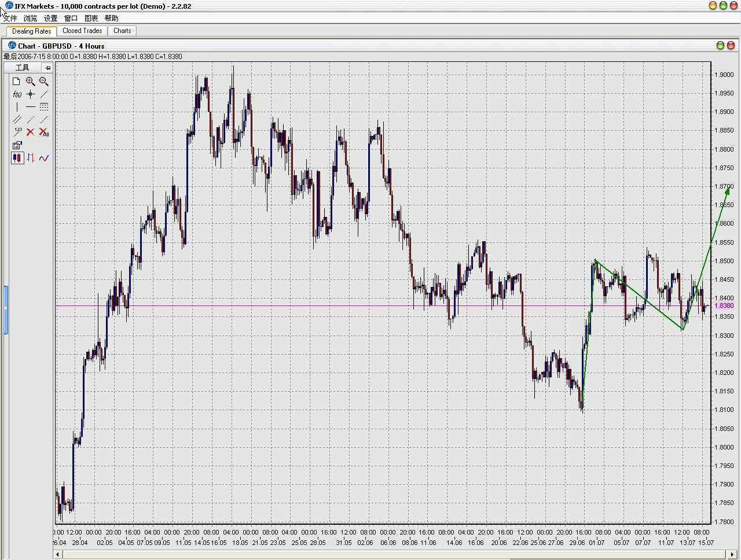
Task: Switch to candlestick chart style
Action: (17, 158)
